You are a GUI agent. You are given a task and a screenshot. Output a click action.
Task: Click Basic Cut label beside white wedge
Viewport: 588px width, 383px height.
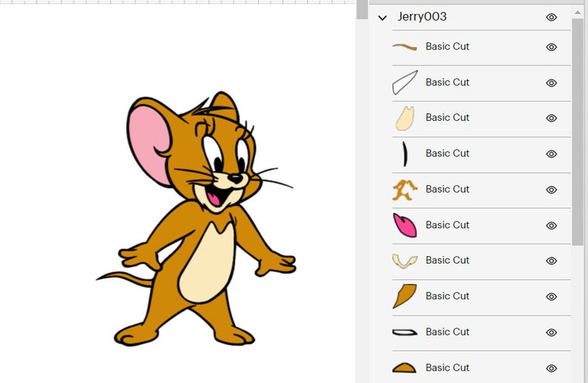tap(447, 82)
